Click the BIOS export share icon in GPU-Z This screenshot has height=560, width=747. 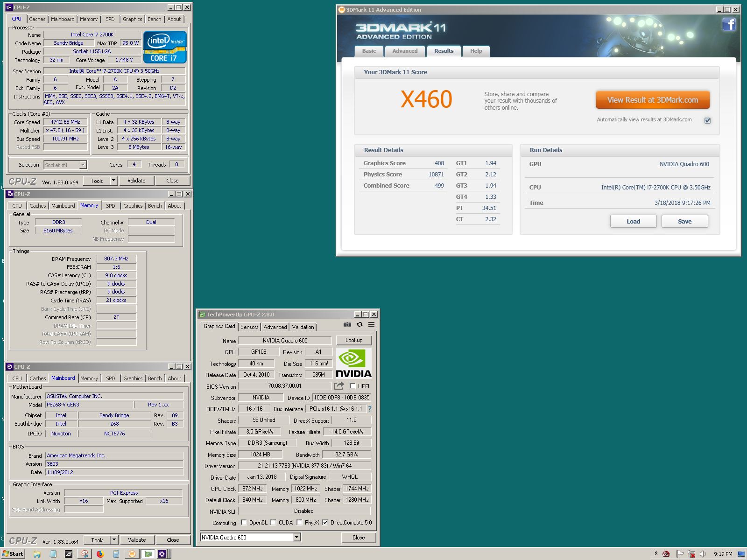point(339,386)
